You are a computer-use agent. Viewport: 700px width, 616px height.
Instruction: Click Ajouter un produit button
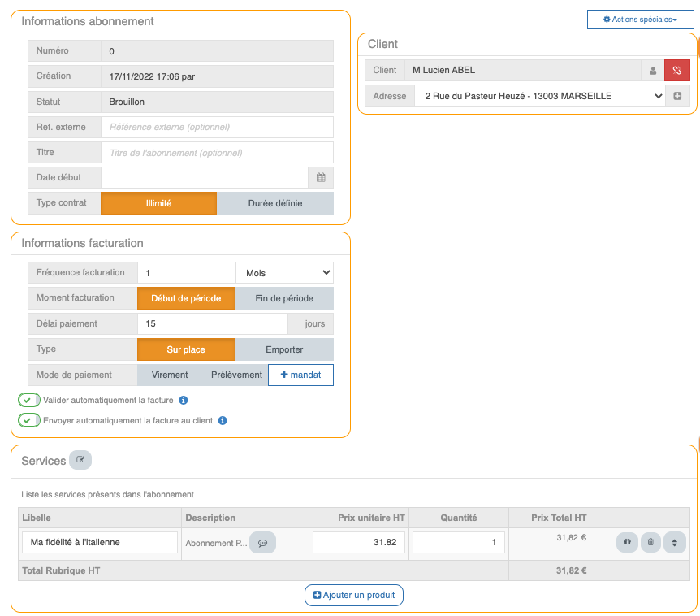click(354, 595)
